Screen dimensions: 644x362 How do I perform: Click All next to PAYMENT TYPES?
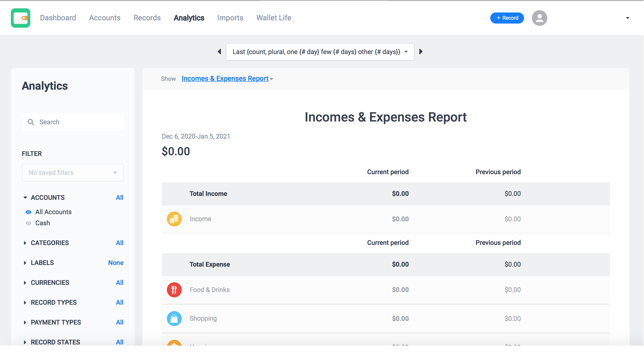pos(120,322)
